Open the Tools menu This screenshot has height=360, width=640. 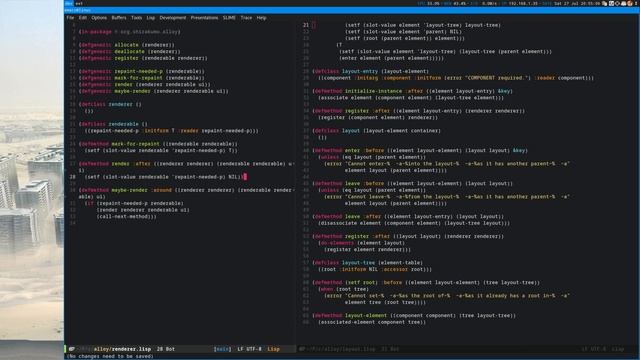(x=136, y=18)
